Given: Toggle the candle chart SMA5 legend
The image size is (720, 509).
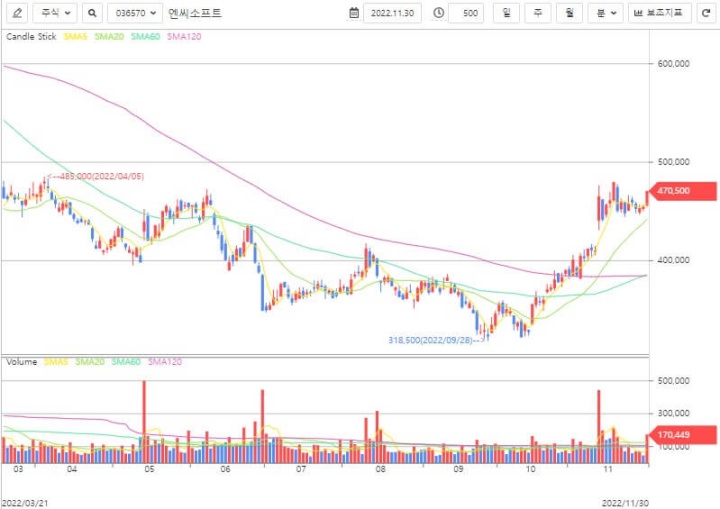Looking at the screenshot, I should click(75, 37).
